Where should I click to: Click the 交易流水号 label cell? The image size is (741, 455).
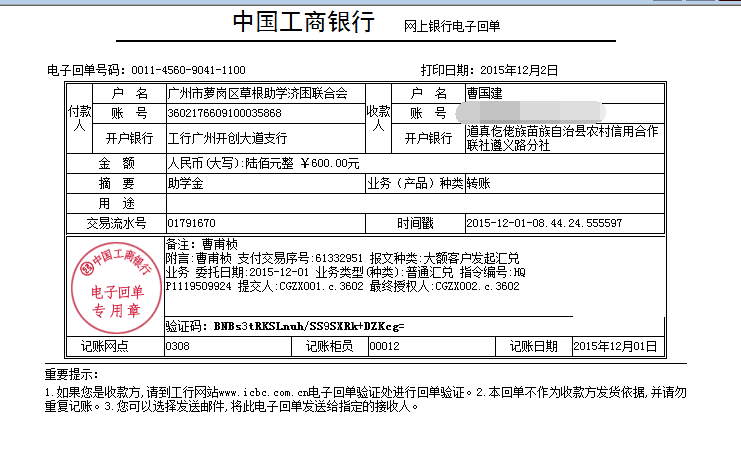116,223
